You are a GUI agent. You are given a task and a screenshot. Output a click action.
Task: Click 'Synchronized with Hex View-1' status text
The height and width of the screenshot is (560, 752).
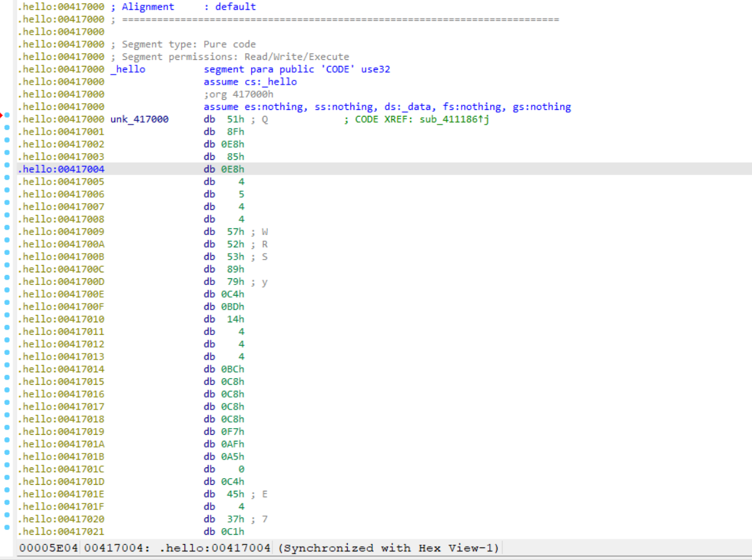click(388, 548)
